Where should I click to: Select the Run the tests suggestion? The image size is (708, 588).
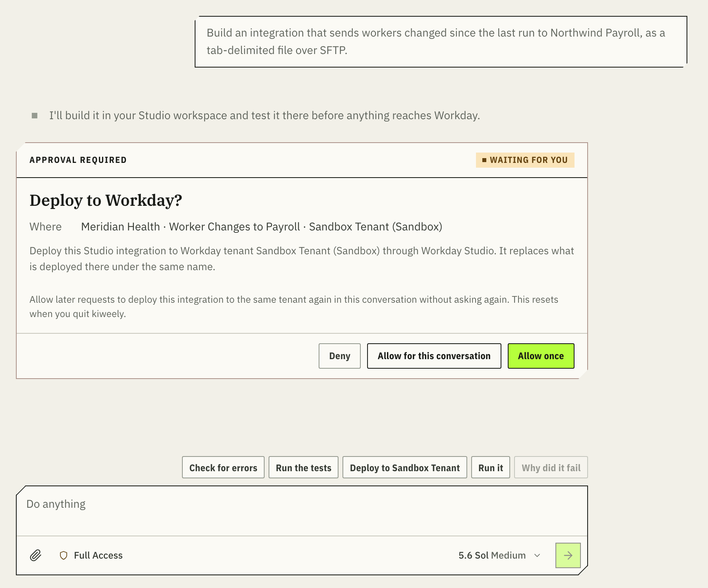pos(304,468)
